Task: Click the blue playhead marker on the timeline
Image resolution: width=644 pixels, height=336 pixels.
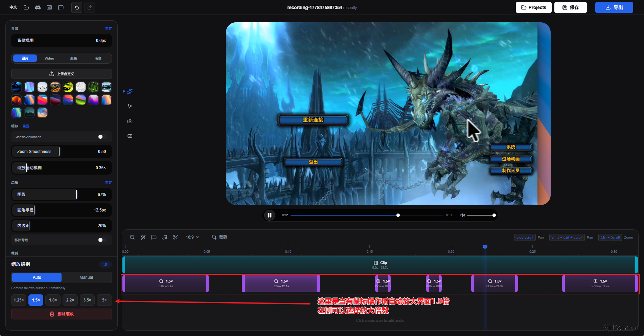Action: [x=485, y=247]
